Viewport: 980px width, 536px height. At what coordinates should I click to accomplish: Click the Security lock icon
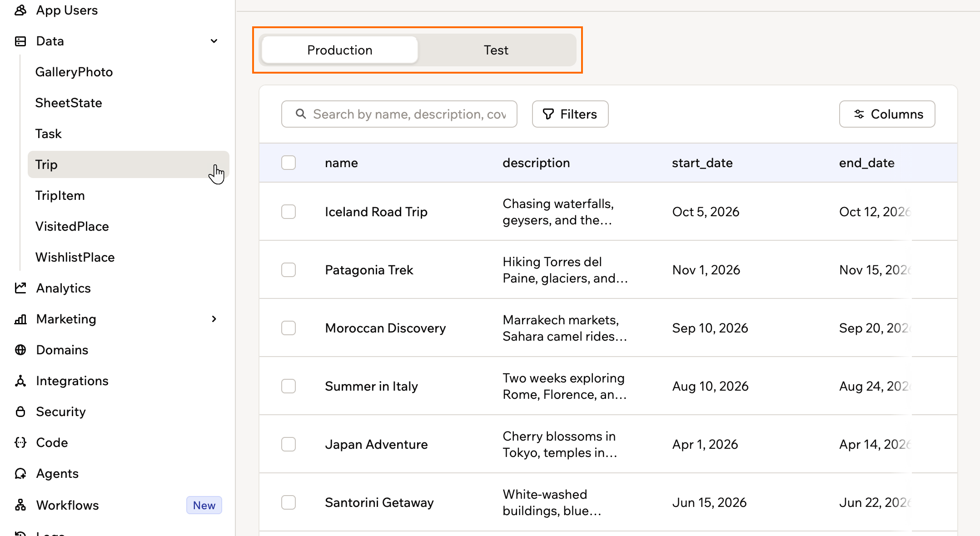[x=20, y=412]
